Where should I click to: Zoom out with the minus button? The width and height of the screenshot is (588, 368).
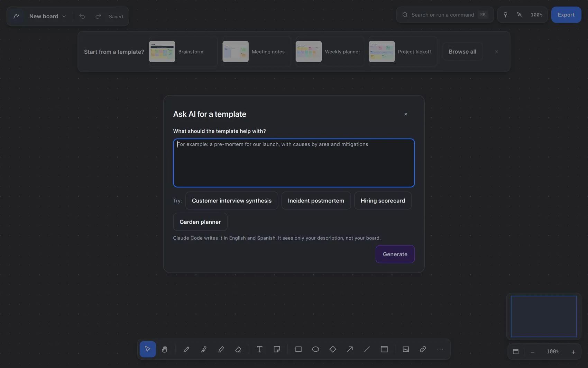pos(532,352)
